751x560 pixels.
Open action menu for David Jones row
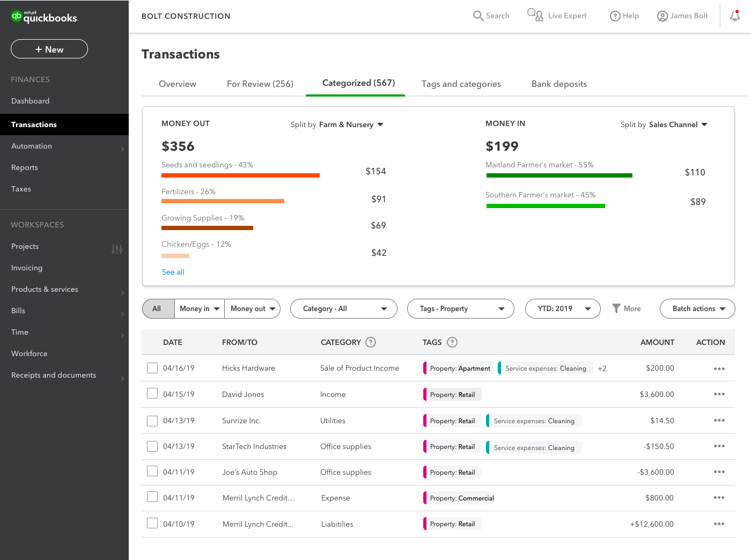click(719, 394)
